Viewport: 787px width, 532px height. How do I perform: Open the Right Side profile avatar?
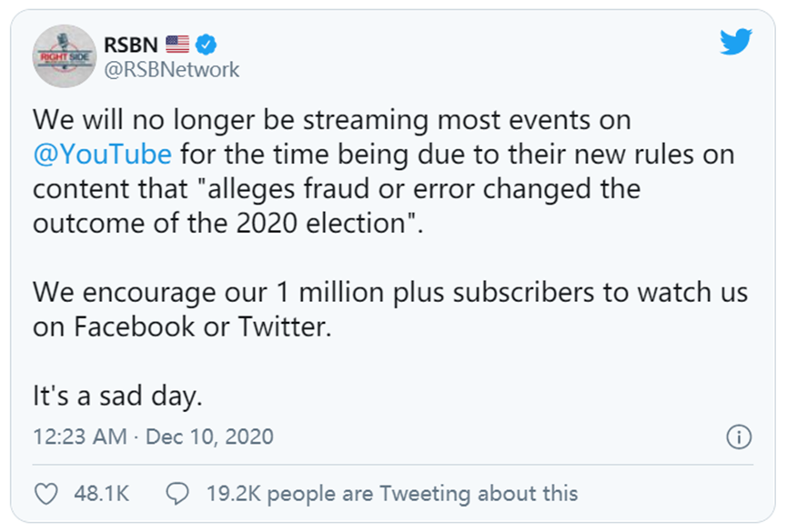pos(65,56)
